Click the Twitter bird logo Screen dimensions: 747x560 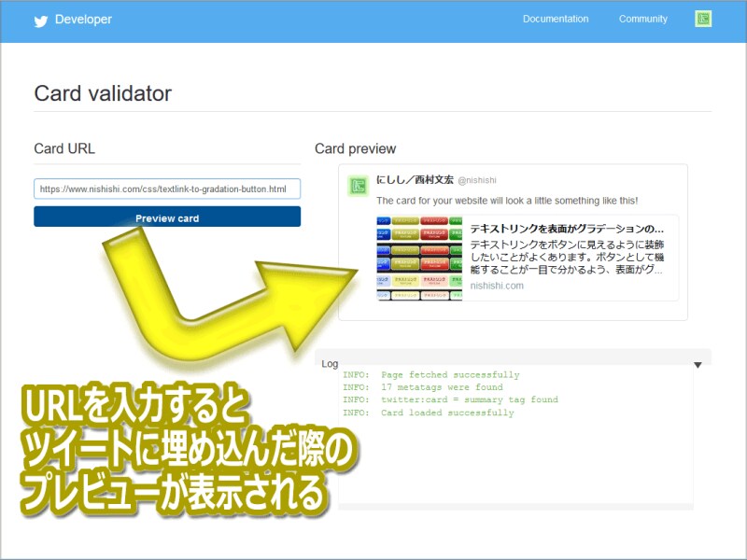(38, 18)
